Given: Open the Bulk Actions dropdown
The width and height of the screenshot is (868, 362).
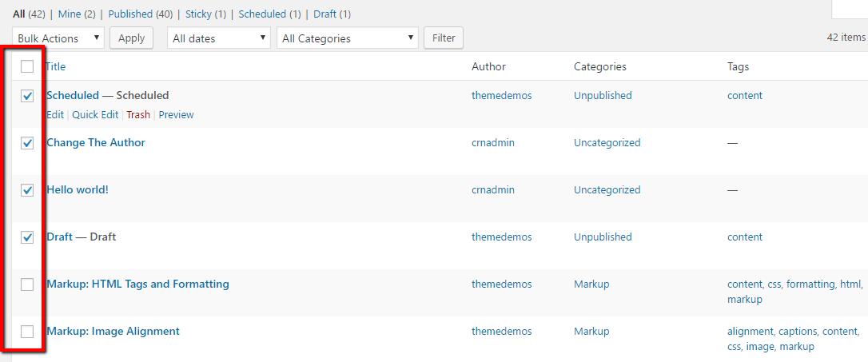Looking at the screenshot, I should [x=58, y=38].
